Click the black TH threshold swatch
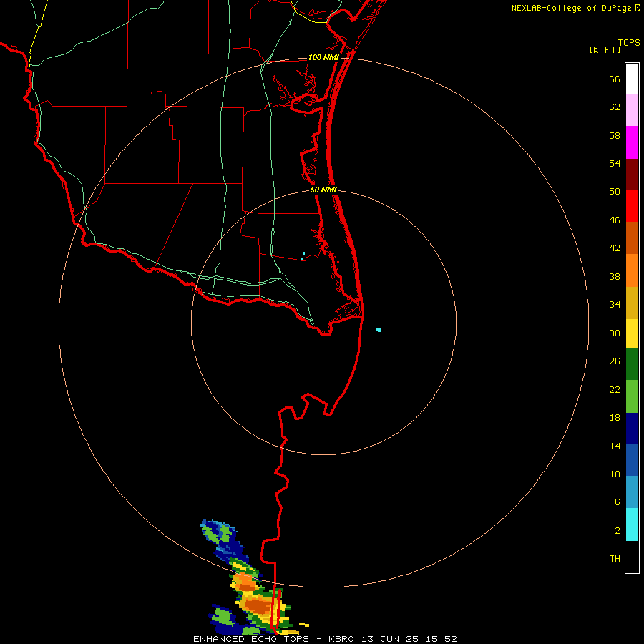 632,557
